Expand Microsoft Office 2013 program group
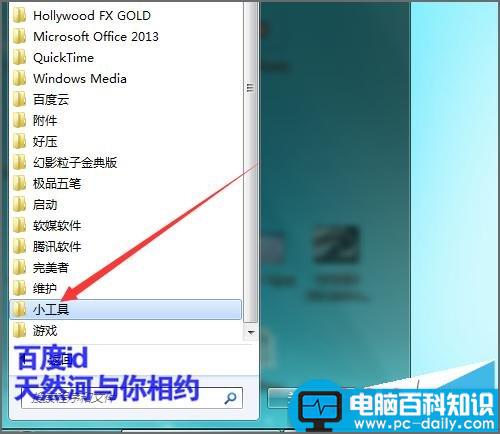Image resolution: width=500 pixels, height=434 pixels. (96, 37)
